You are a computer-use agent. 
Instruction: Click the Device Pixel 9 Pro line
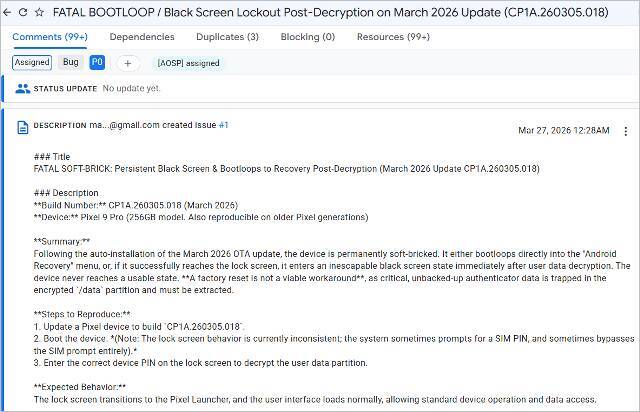point(201,217)
